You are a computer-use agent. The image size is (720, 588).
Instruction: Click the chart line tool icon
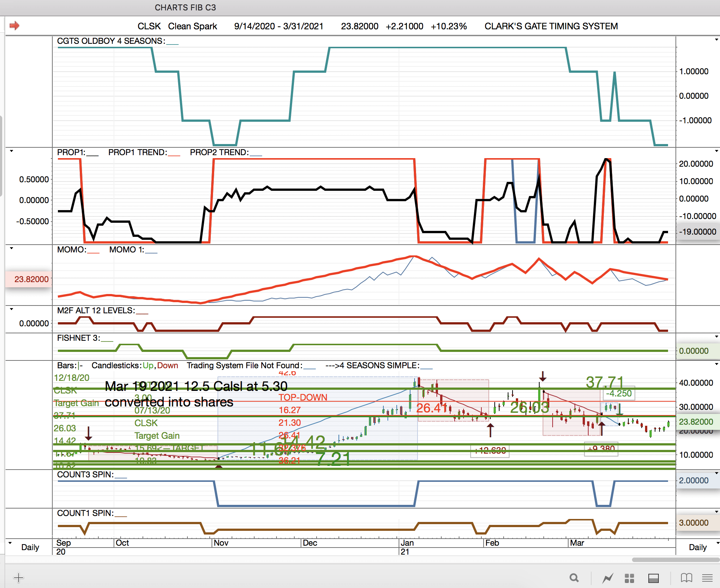pos(608,578)
